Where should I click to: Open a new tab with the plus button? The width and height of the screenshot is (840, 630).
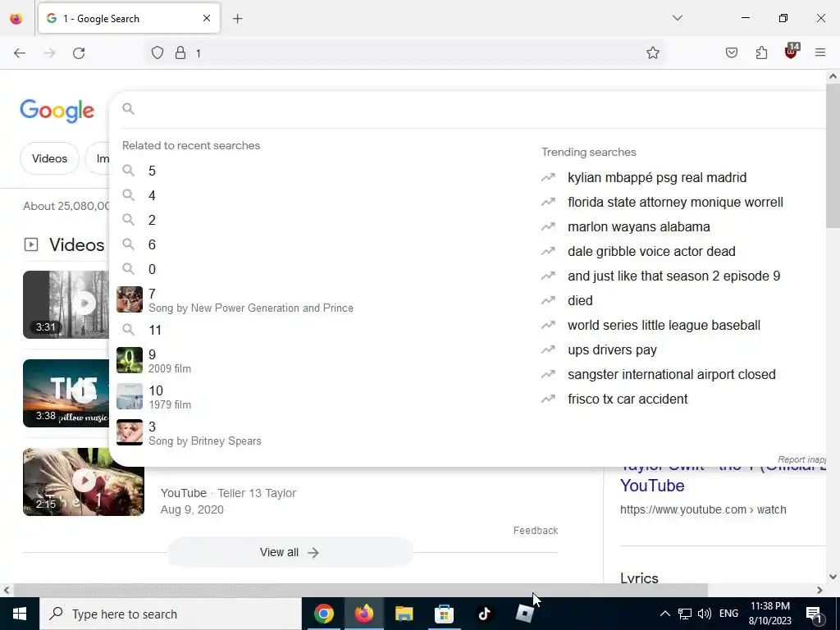(x=237, y=19)
